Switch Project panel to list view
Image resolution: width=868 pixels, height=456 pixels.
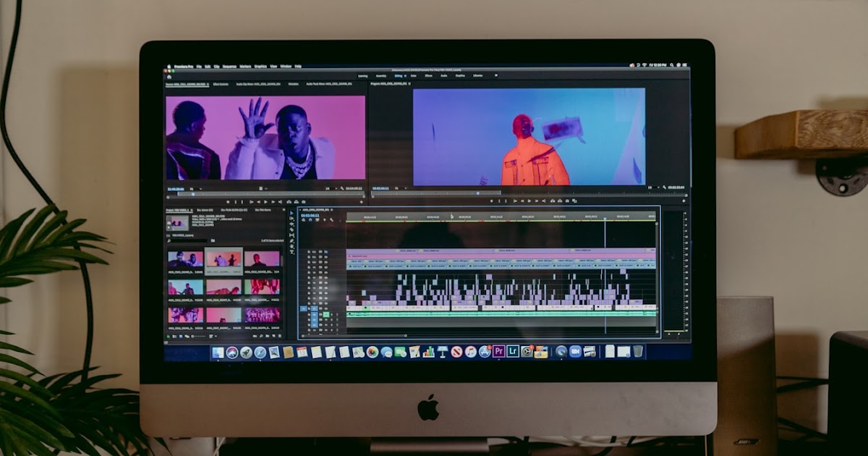pyautogui.click(x=174, y=336)
